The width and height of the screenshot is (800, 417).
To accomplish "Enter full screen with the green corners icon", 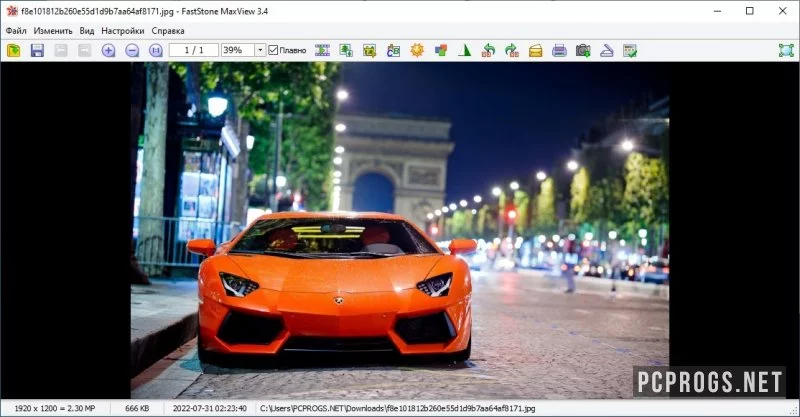I will coord(786,50).
